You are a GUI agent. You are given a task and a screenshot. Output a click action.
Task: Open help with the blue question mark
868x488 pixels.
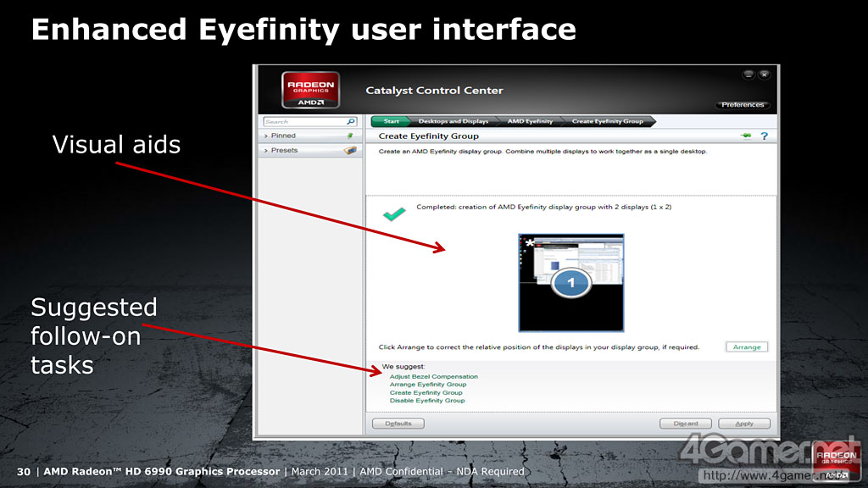[764, 136]
